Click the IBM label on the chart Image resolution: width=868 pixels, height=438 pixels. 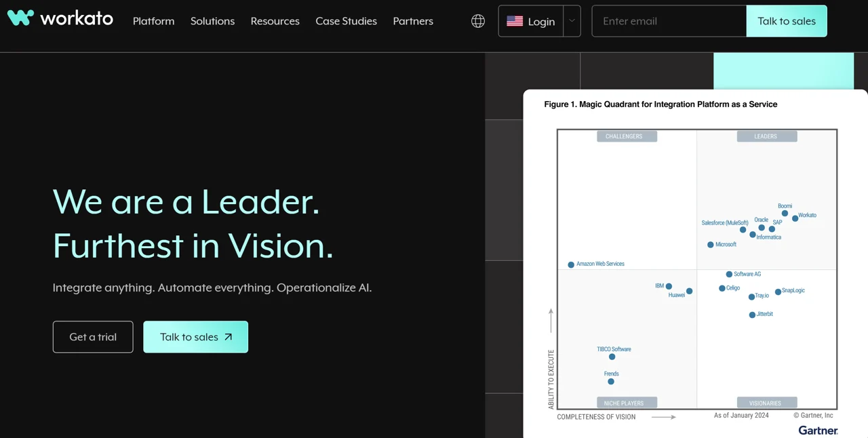pyautogui.click(x=659, y=285)
